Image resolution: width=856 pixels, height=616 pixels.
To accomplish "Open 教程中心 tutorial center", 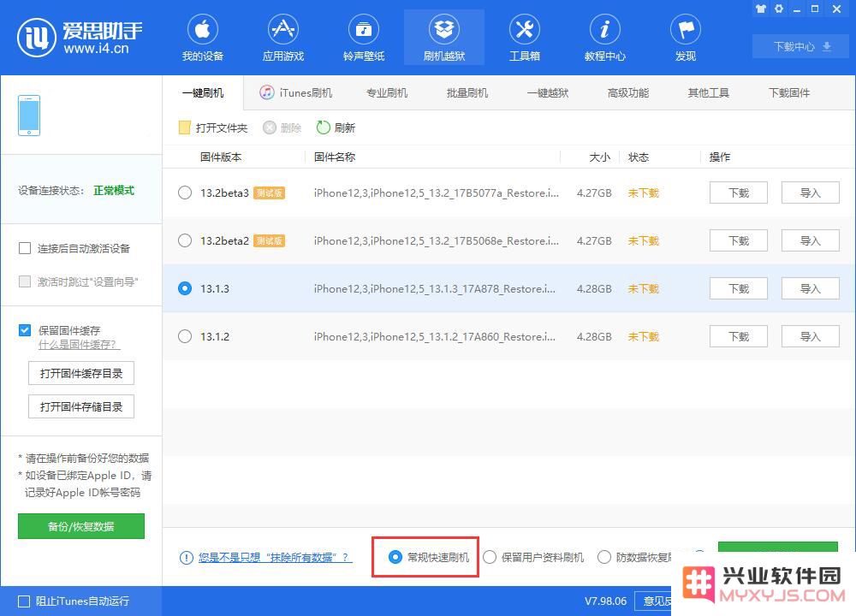I will click(x=605, y=38).
